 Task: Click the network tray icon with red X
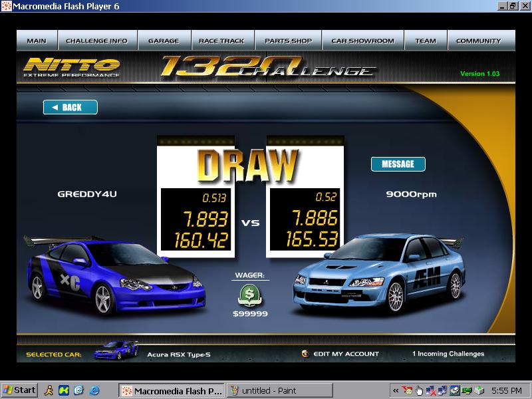pos(431,391)
